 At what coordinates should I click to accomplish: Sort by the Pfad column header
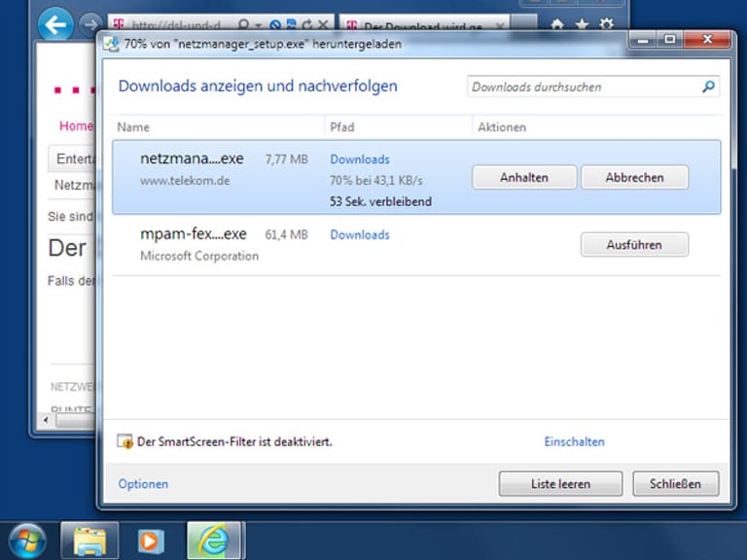[342, 127]
